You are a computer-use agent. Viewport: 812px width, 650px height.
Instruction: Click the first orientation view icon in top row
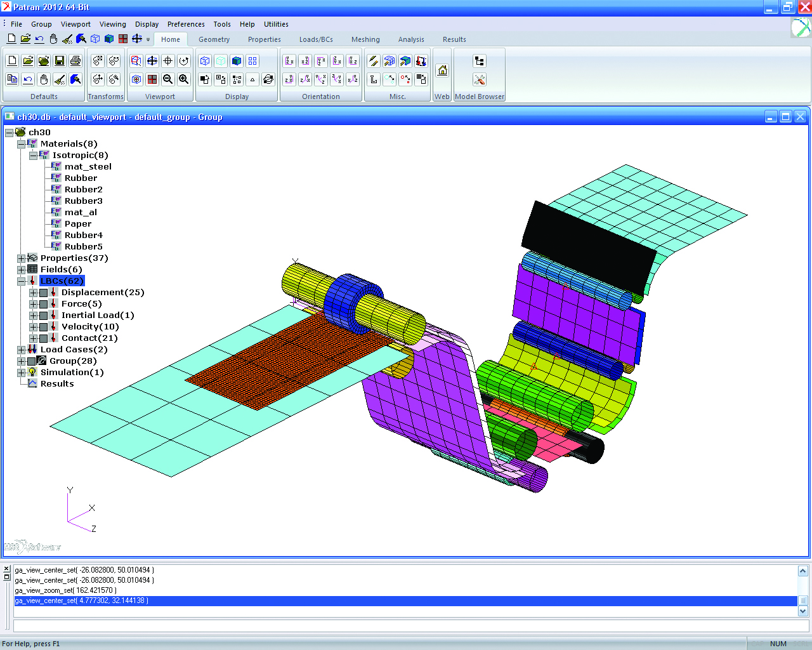click(289, 61)
